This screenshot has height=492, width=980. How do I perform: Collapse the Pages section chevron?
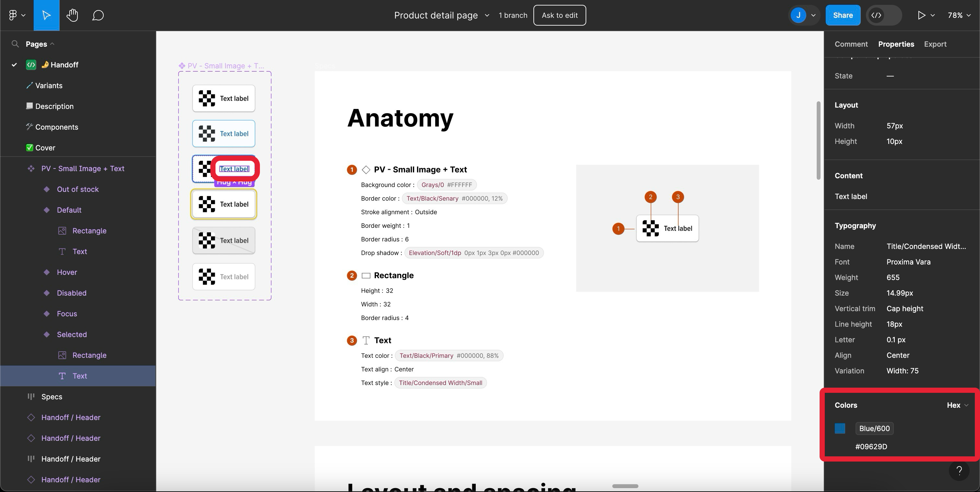52,44
